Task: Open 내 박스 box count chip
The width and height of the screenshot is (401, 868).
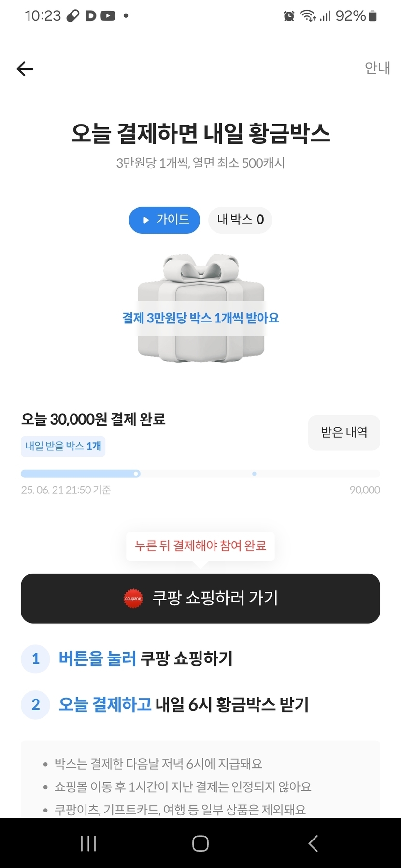Action: click(x=240, y=220)
